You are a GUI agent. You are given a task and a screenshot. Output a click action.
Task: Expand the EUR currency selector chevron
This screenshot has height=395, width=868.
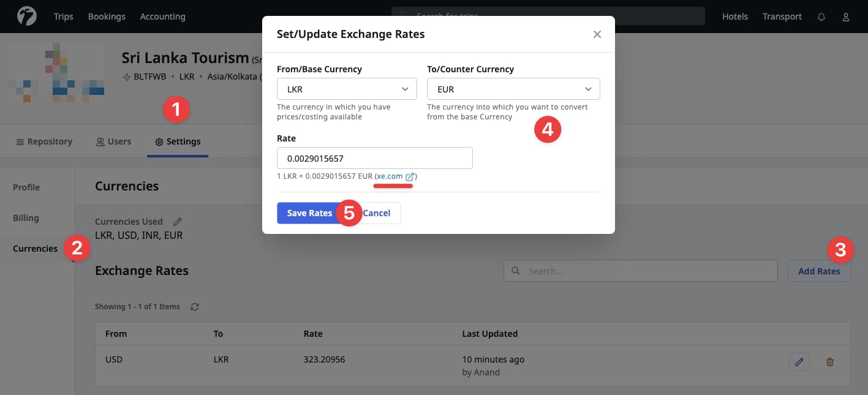pos(587,88)
